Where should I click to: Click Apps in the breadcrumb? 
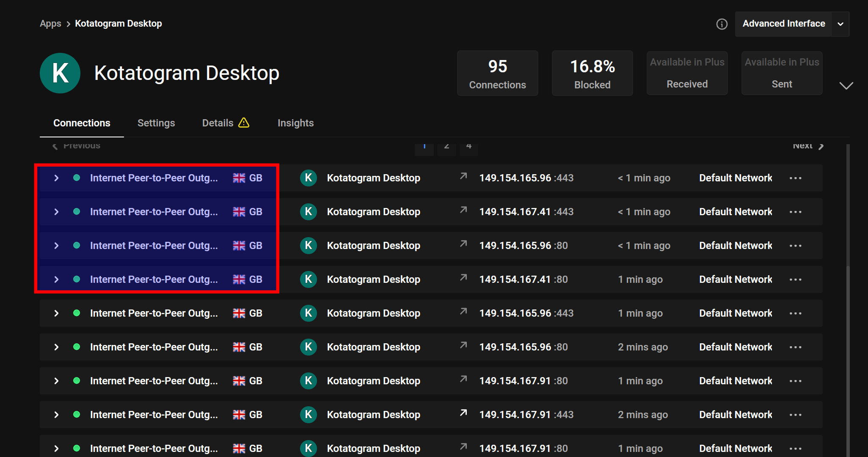click(x=50, y=24)
